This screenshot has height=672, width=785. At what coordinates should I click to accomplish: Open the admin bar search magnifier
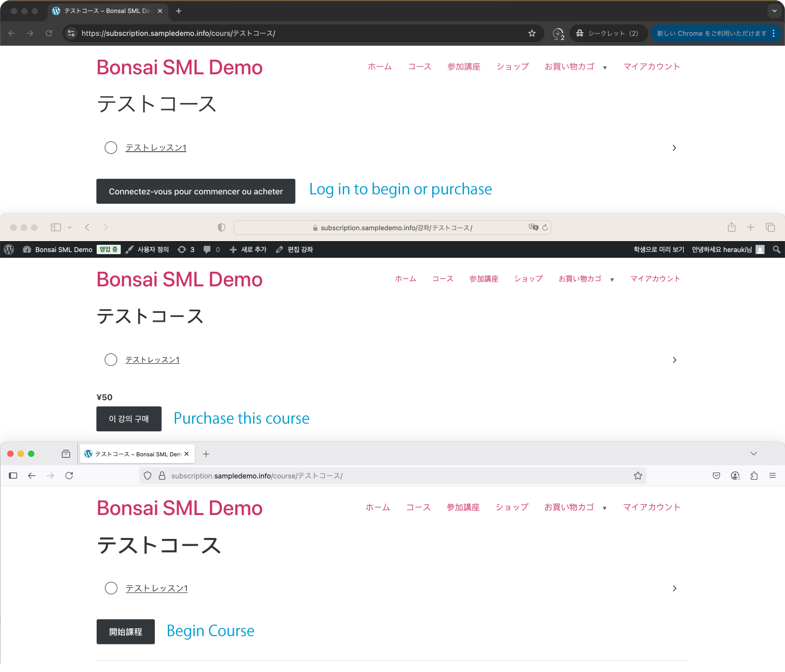coord(776,249)
